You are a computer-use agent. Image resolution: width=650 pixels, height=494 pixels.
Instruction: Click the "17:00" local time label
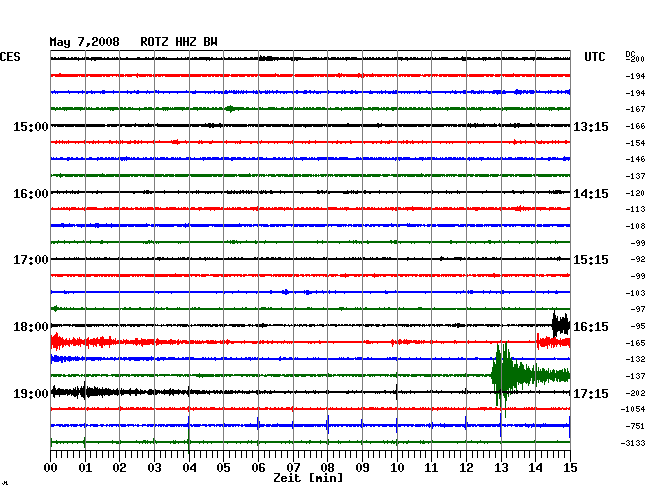tap(31, 260)
